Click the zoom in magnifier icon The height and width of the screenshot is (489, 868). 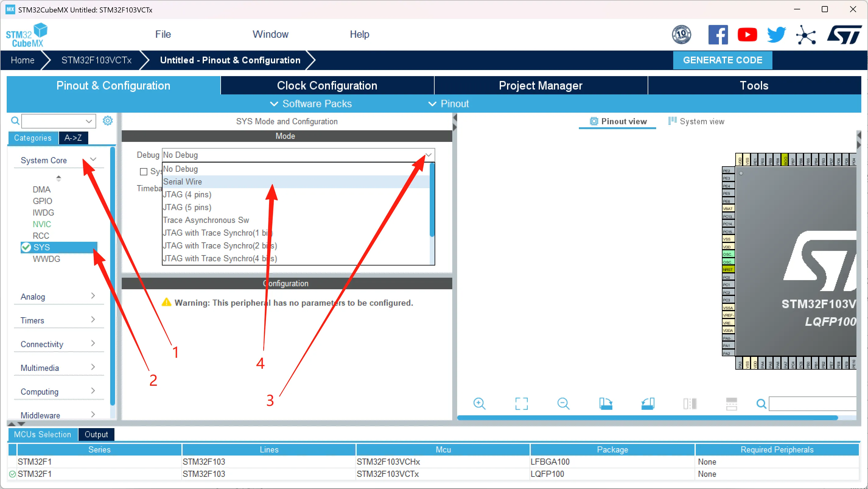click(x=479, y=403)
